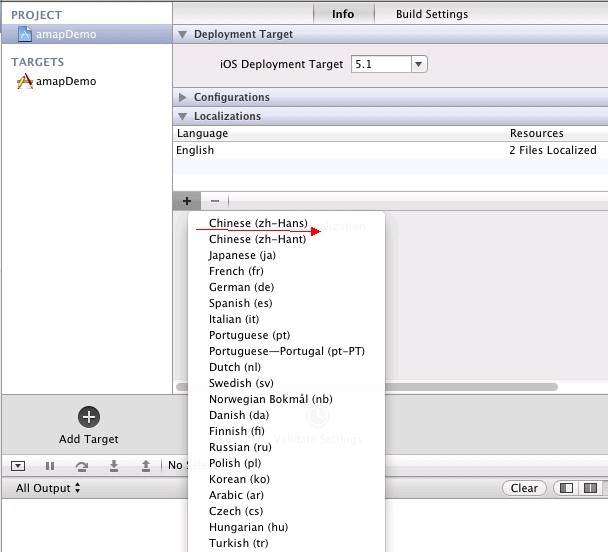Screen dimensions: 608x552
Task: Choose Norwegian Bokmål (nb) localization
Action: (286, 399)
